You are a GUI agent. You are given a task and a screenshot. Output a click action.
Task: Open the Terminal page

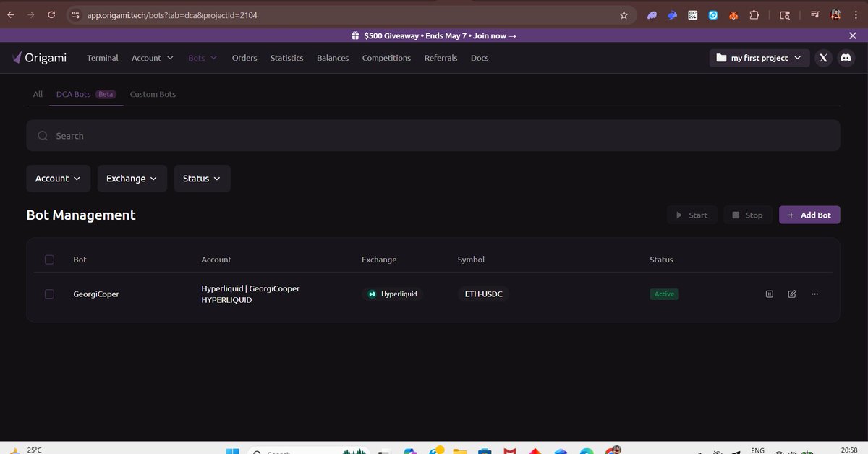(x=103, y=58)
